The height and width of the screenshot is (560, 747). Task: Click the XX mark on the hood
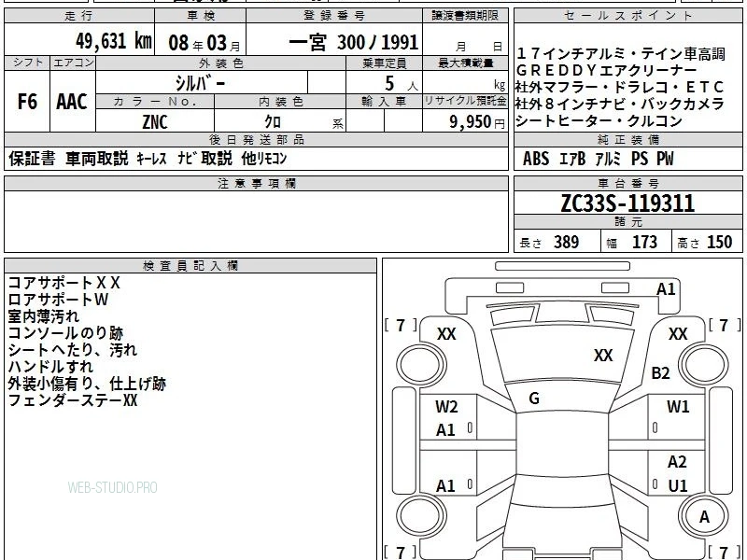[x=603, y=356]
